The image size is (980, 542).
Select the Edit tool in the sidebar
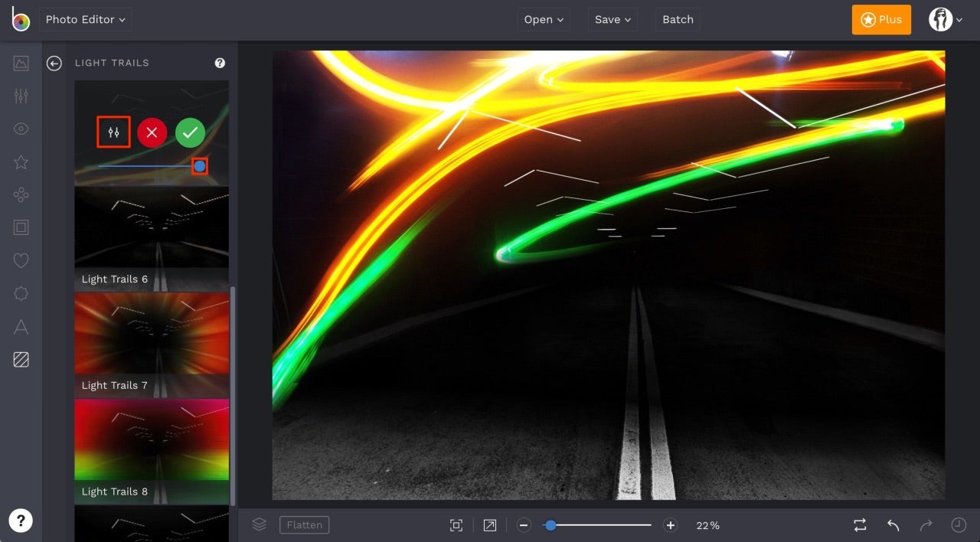[x=21, y=64]
